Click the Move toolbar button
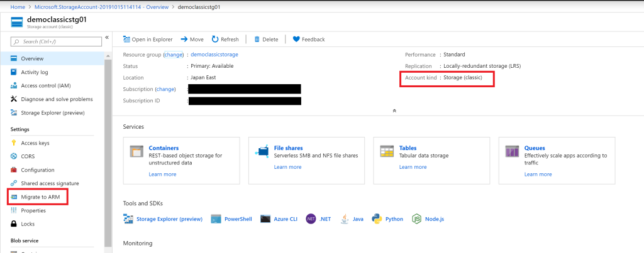Viewport: 644px width, 253px height. click(x=192, y=40)
